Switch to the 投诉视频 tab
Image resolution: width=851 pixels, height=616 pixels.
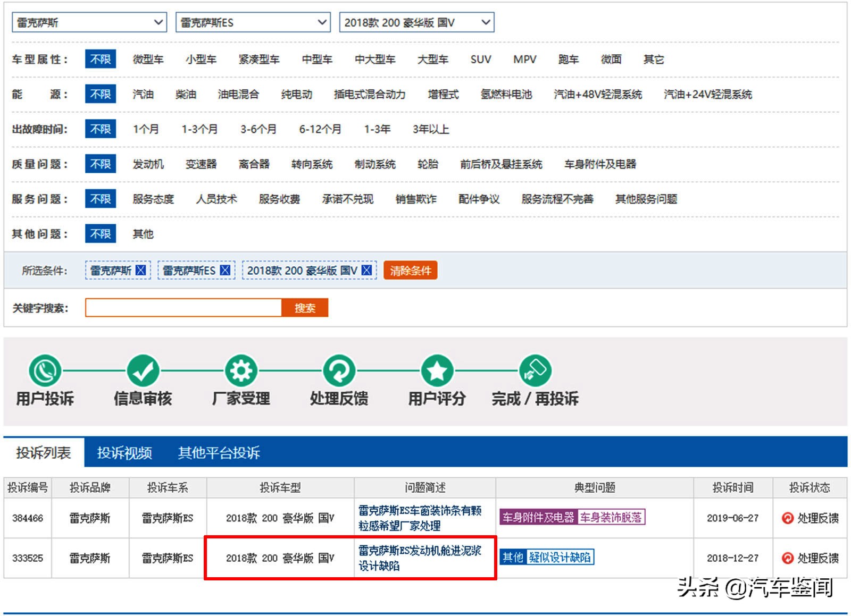[124, 453]
